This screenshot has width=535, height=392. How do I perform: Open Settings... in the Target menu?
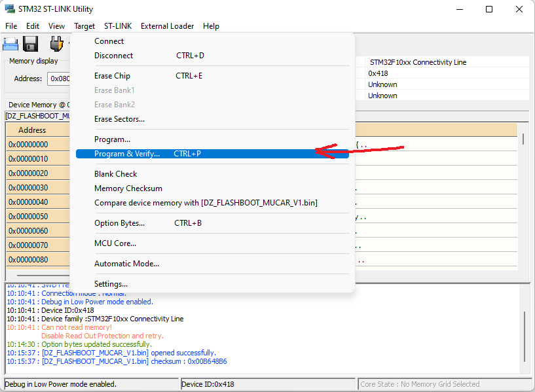[212, 284]
